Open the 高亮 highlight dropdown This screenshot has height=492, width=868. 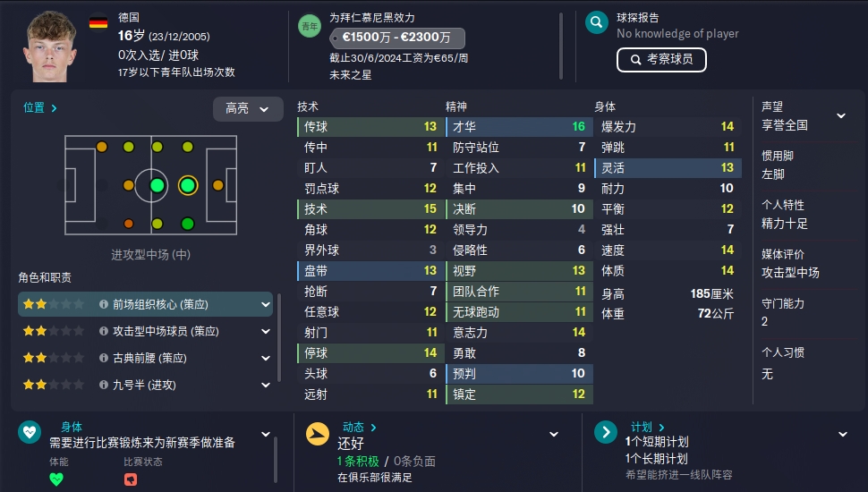(248, 109)
